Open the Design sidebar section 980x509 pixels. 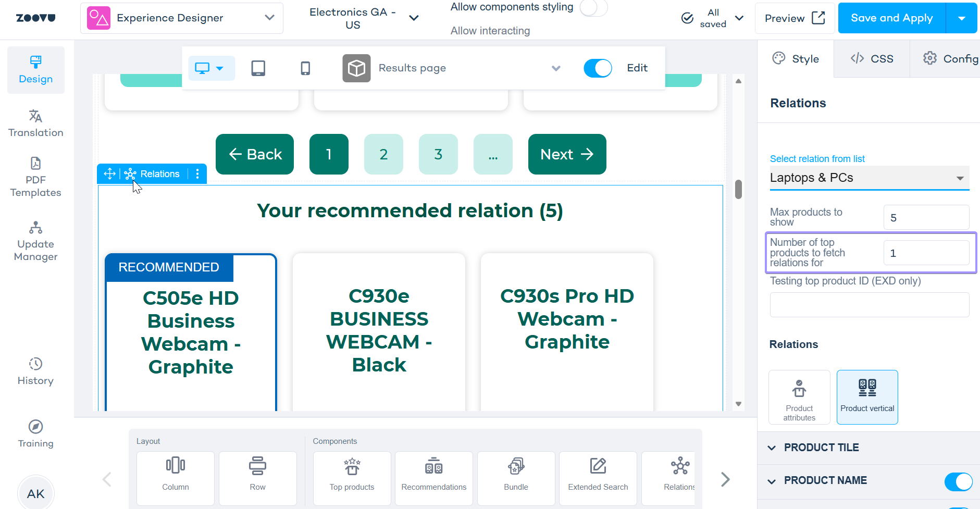36,70
